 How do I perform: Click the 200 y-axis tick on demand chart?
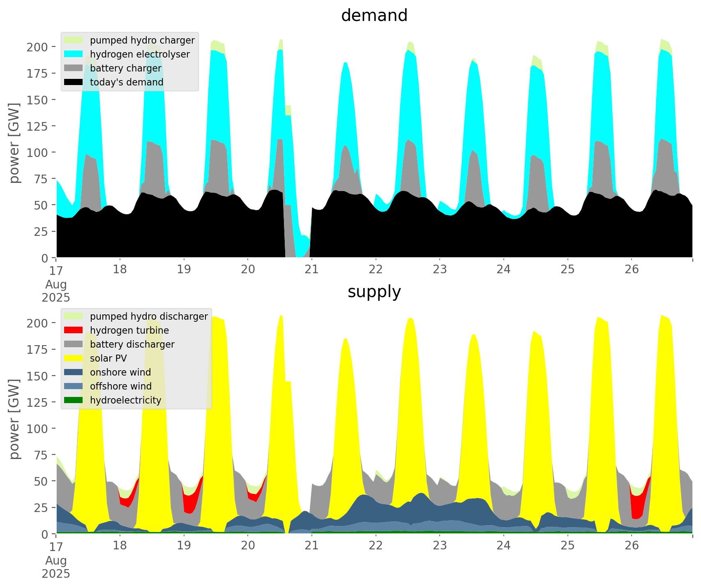[x=37, y=47]
